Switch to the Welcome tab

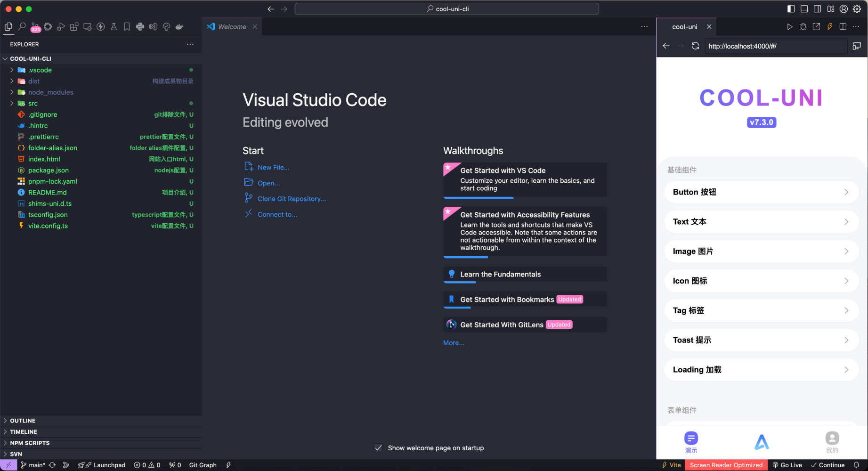click(x=232, y=27)
